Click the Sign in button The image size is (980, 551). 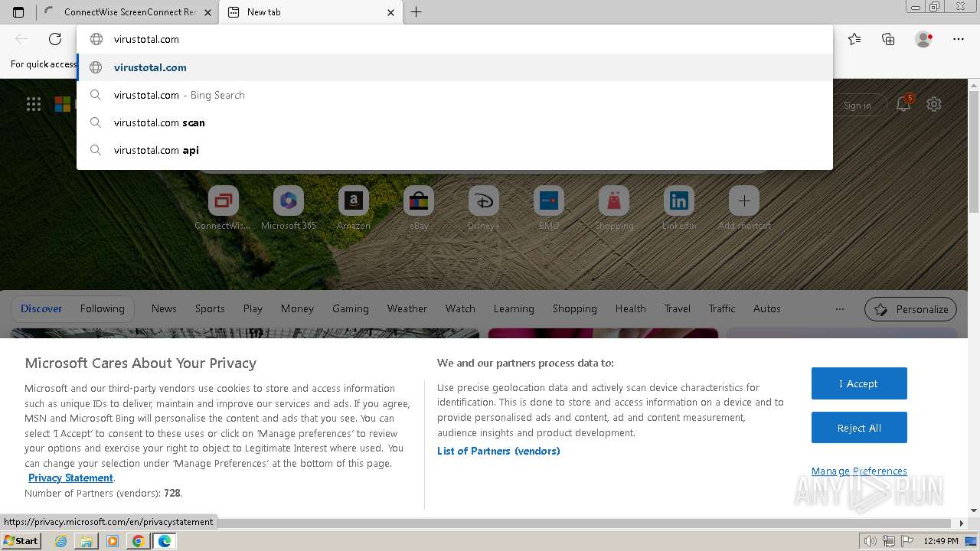point(857,106)
